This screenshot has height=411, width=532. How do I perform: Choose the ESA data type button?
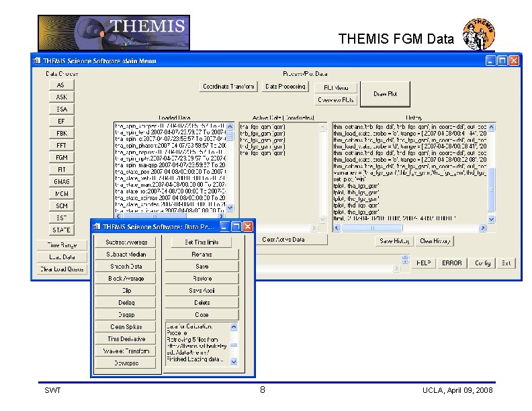tap(61, 109)
